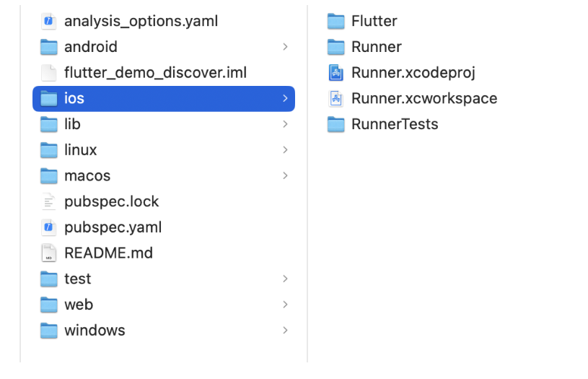
Task: Click the Runner.xcodeproj file icon
Action: (x=335, y=72)
